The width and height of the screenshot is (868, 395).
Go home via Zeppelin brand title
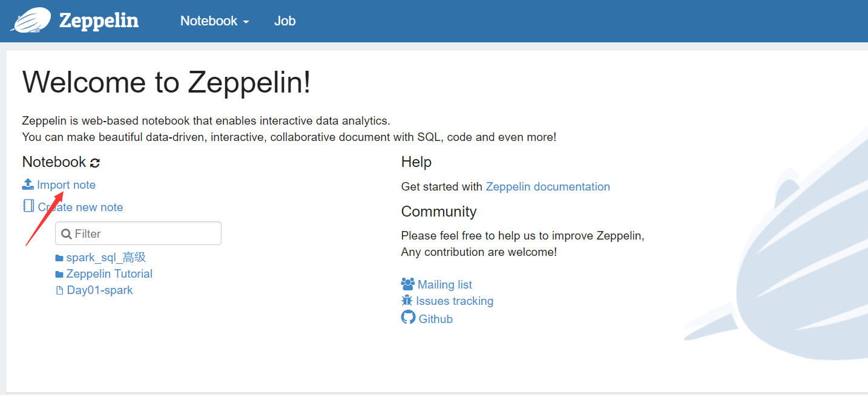pyautogui.click(x=99, y=21)
